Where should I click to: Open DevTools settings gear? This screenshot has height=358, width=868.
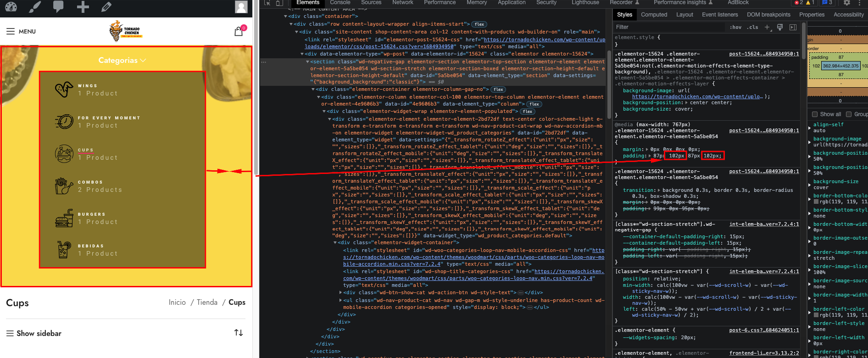click(847, 3)
